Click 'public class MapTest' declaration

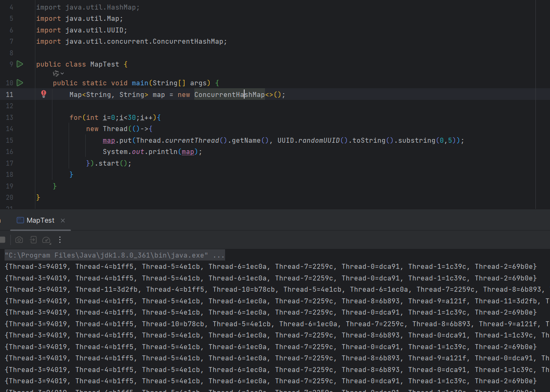coord(78,64)
